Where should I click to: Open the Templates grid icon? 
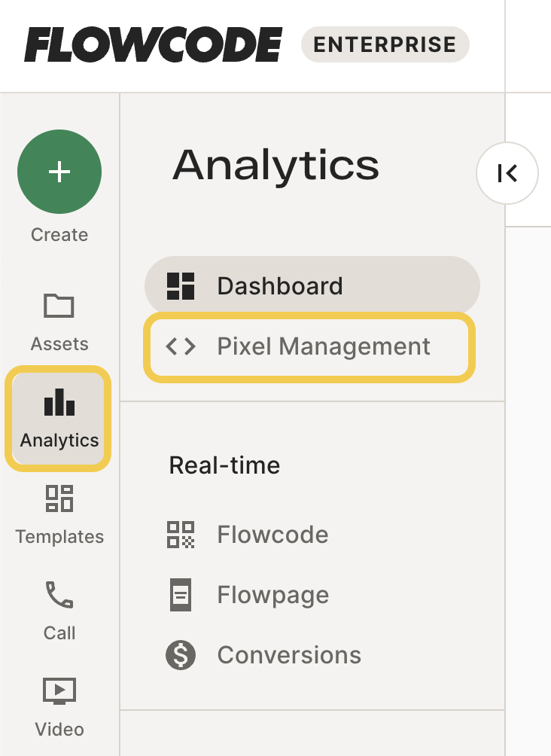click(59, 498)
